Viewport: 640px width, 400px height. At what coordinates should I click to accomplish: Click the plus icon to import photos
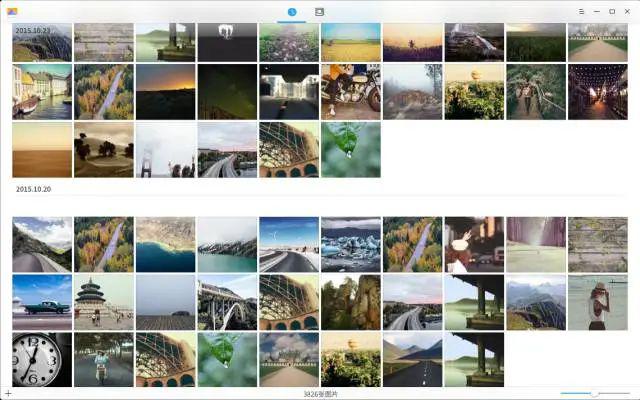pyautogui.click(x=8, y=394)
